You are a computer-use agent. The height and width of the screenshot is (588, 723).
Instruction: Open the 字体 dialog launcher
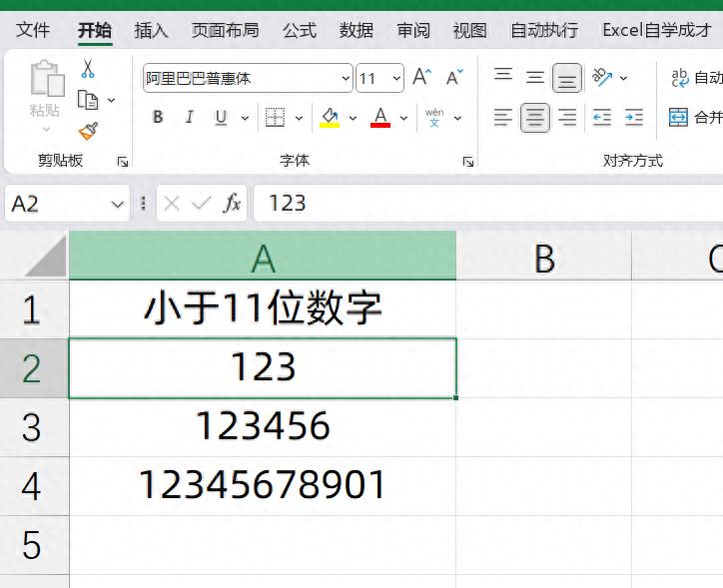coord(468,162)
